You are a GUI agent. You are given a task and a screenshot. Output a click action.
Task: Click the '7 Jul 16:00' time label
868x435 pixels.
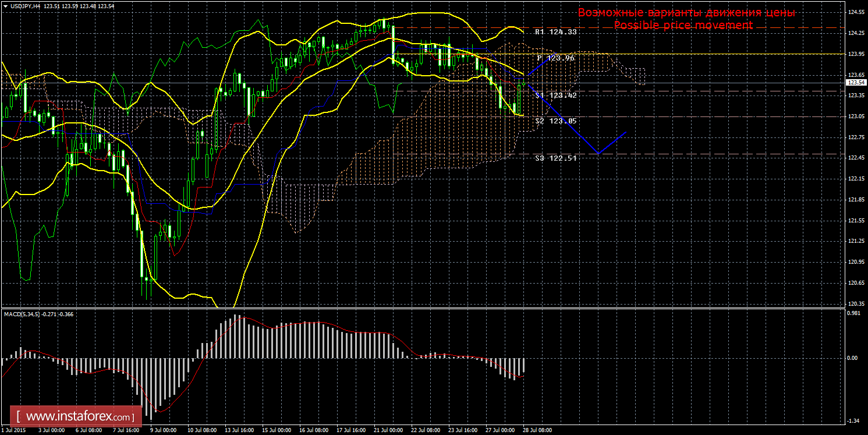[x=126, y=430]
